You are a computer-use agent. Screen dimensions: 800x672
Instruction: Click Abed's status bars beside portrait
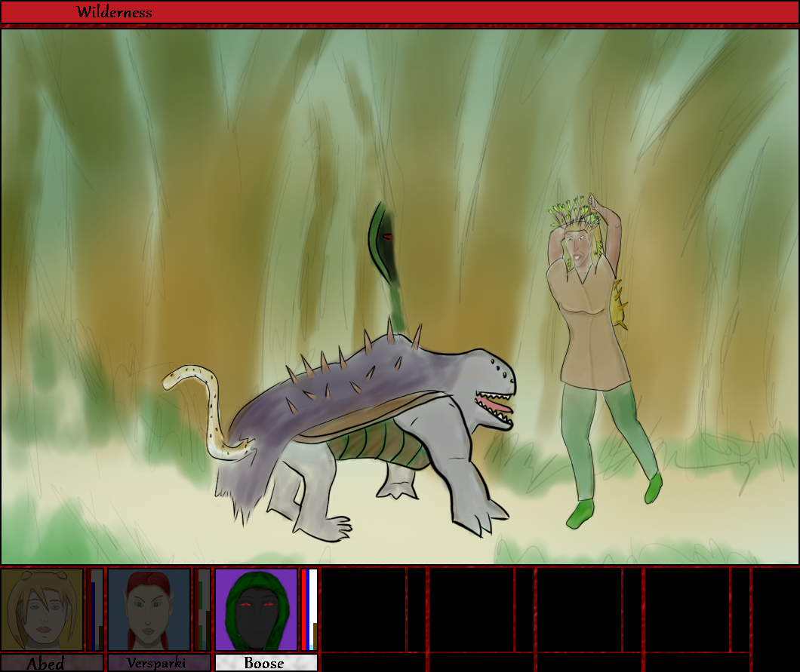tap(95, 609)
